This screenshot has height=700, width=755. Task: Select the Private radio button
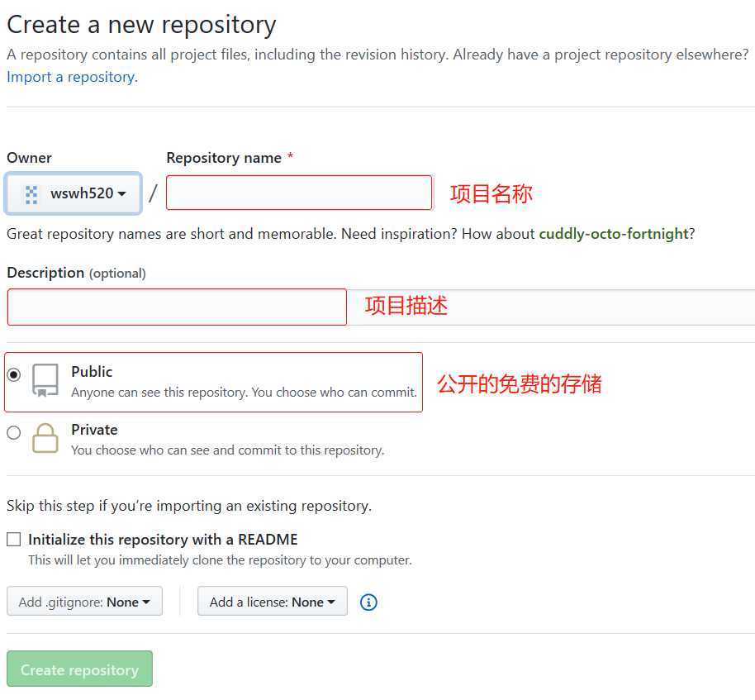click(14, 432)
